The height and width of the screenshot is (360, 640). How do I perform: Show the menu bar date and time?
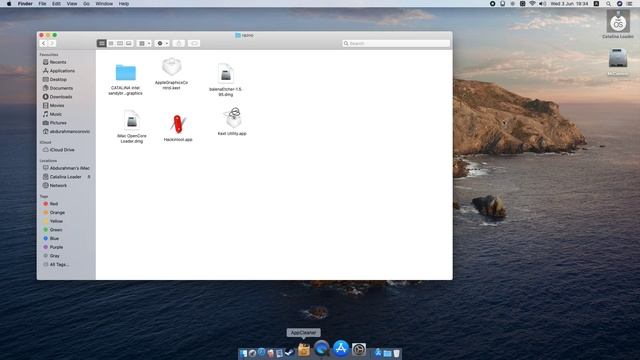point(569,4)
